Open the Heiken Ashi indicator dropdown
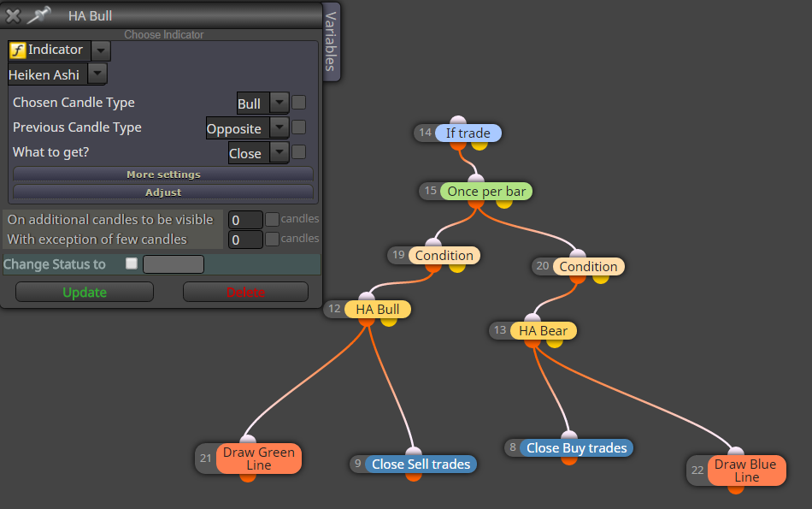The image size is (812, 509). pyautogui.click(x=97, y=74)
